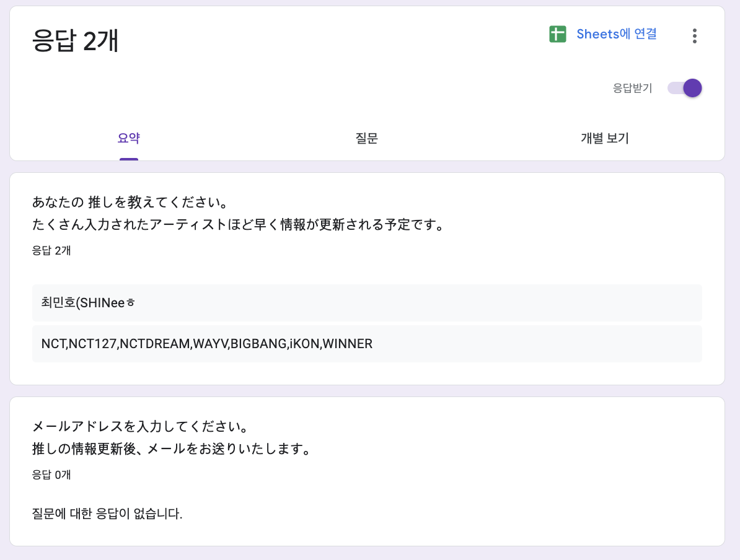Open the Sheets에 연결 link
The height and width of the screenshot is (560, 740).
(x=616, y=34)
